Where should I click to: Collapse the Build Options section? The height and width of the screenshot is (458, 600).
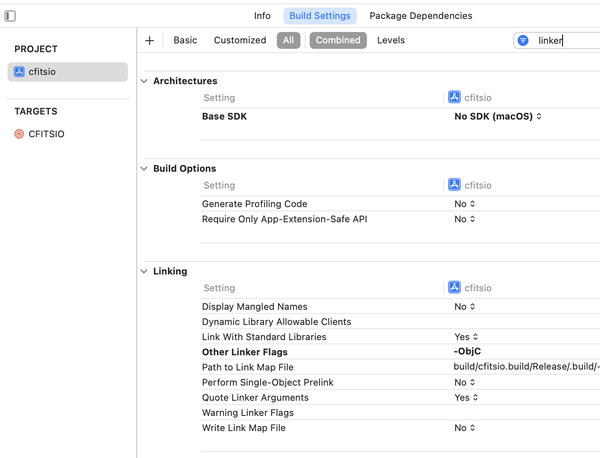pos(144,169)
